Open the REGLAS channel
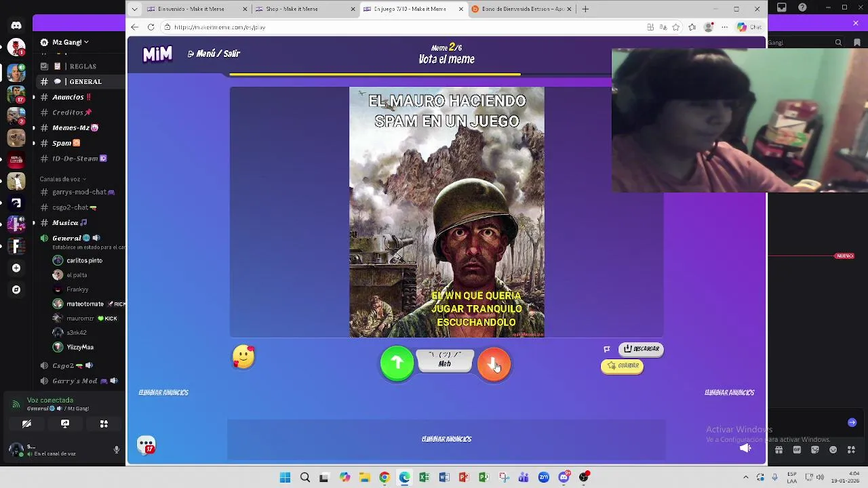 tap(81, 66)
